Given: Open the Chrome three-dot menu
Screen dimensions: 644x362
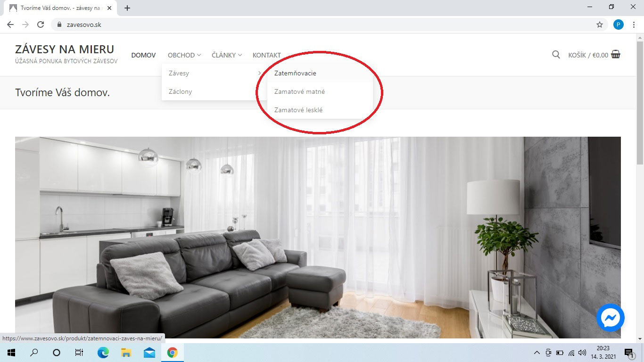Looking at the screenshot, I should click(634, 25).
